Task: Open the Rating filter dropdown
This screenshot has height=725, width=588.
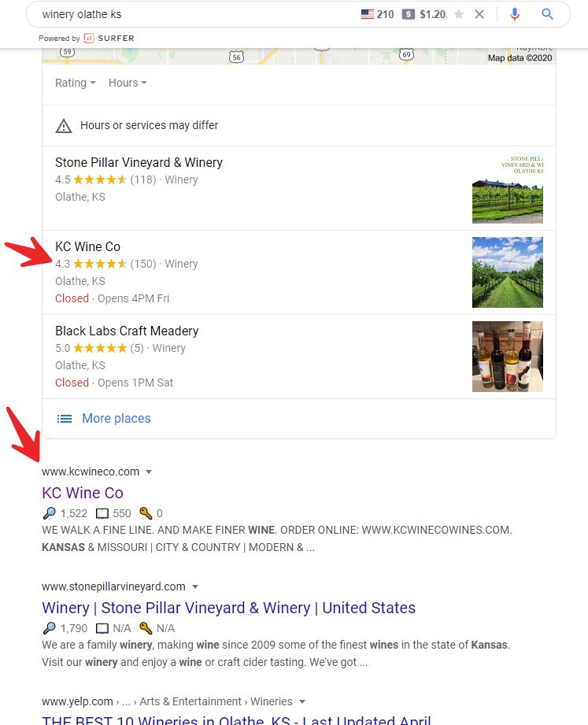Action: (76, 83)
